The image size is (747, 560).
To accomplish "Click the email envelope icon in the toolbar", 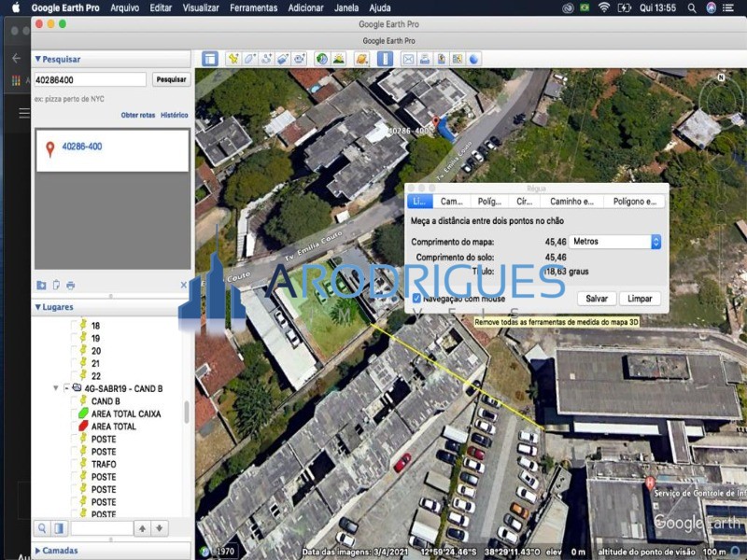I will click(408, 59).
